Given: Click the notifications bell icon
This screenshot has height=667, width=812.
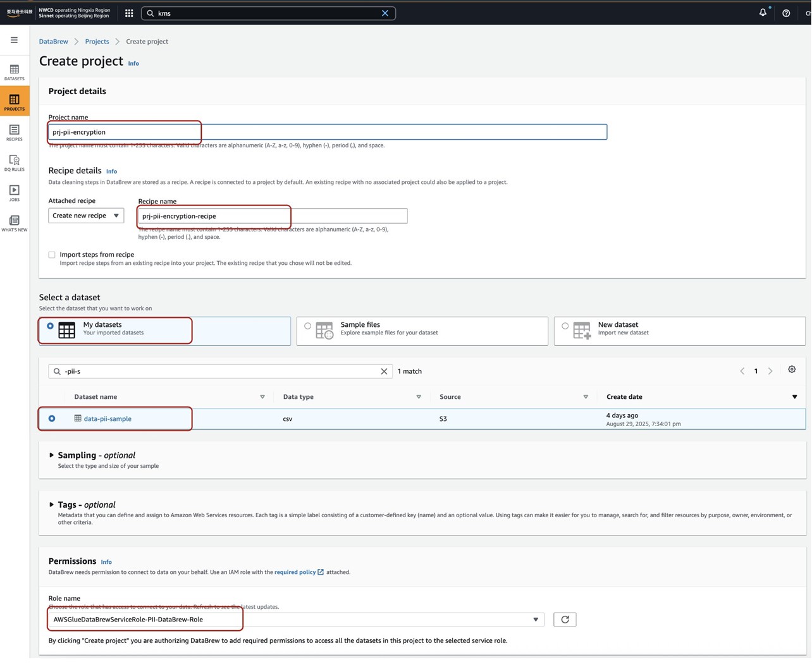Looking at the screenshot, I should [763, 13].
